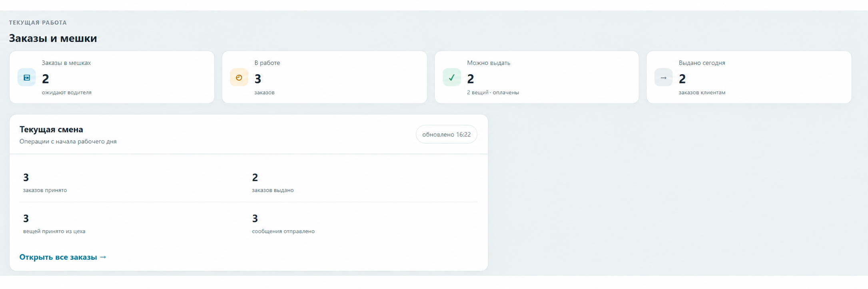Select the Заказы в мешках card title

pyautogui.click(x=66, y=63)
